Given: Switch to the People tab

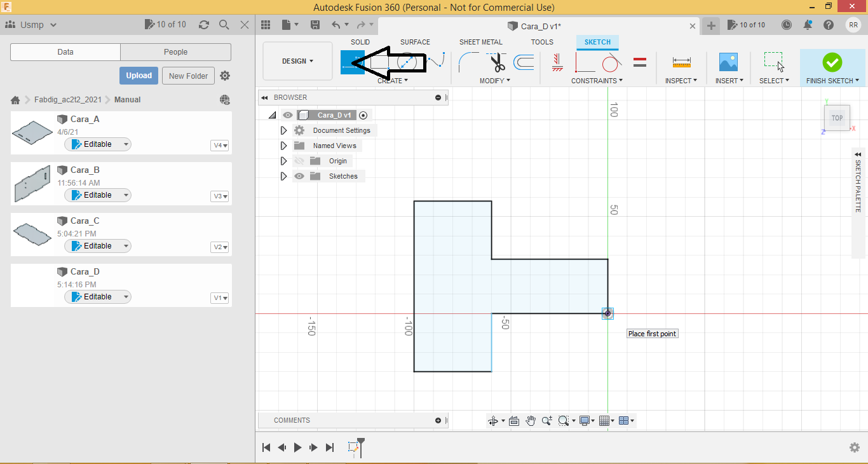Looking at the screenshot, I should (x=175, y=52).
